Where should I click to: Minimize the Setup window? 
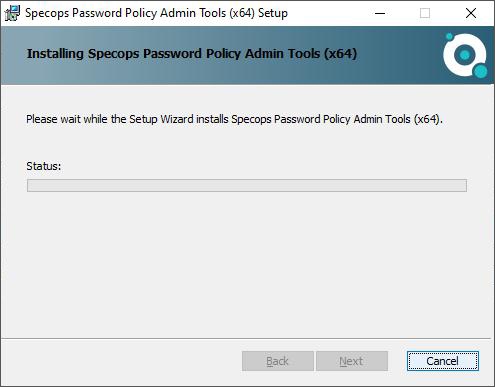pos(380,13)
